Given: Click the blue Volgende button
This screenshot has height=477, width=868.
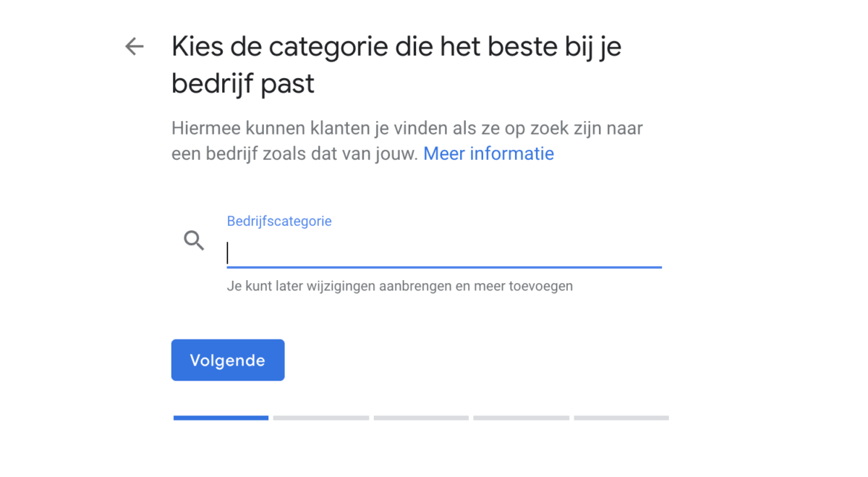Looking at the screenshot, I should 227,360.
